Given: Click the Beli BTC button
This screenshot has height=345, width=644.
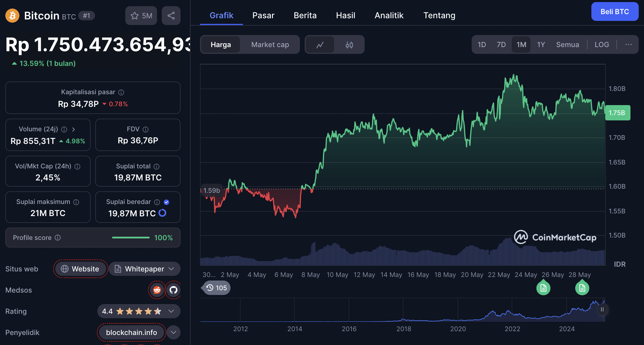Looking at the screenshot, I should pyautogui.click(x=615, y=11).
